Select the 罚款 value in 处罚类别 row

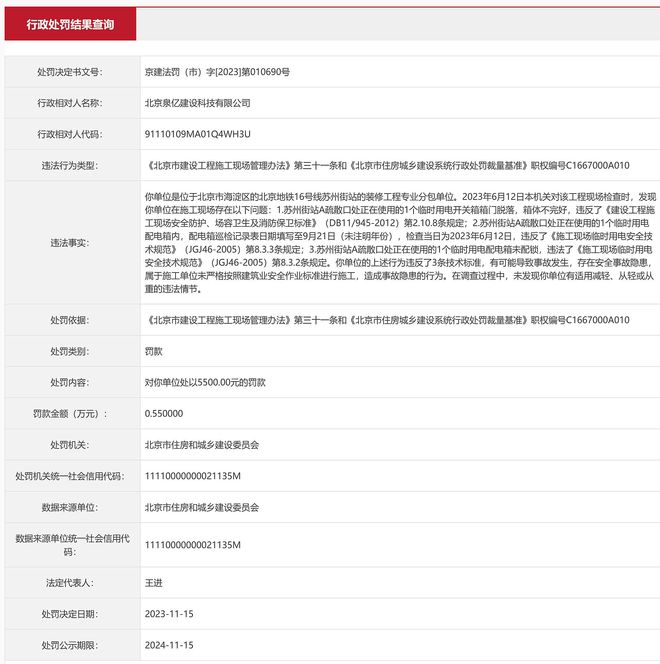pyautogui.click(x=155, y=351)
